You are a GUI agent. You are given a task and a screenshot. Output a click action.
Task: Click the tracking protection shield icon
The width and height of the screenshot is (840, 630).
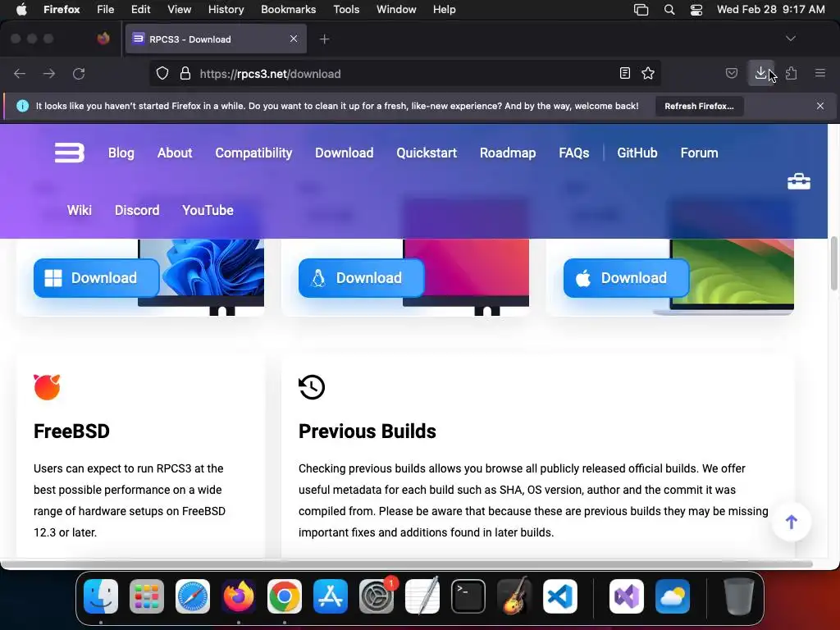tap(162, 73)
